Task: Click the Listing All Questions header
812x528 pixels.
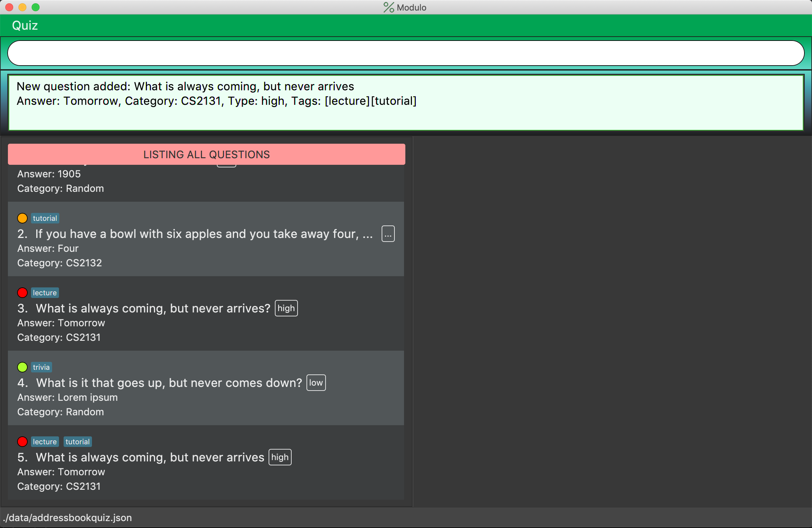Action: tap(206, 155)
